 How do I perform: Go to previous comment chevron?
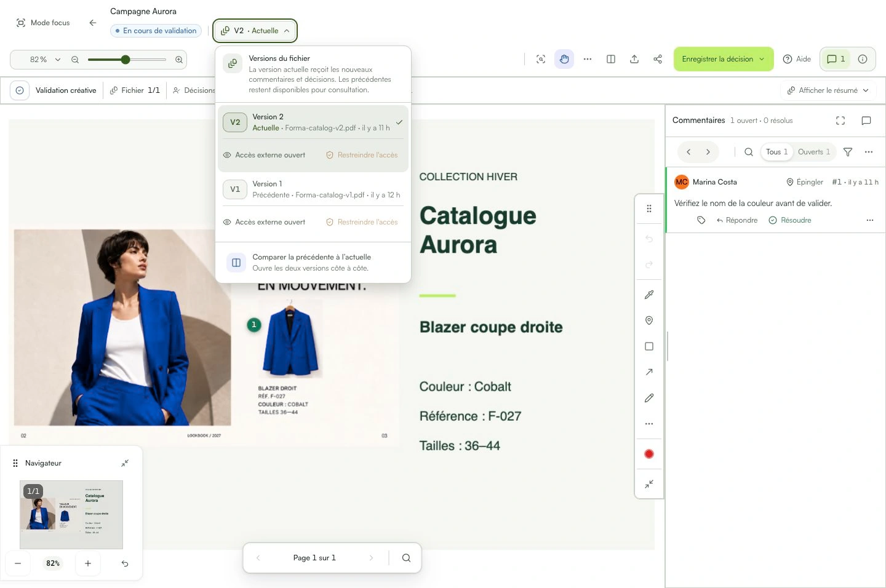tap(688, 152)
